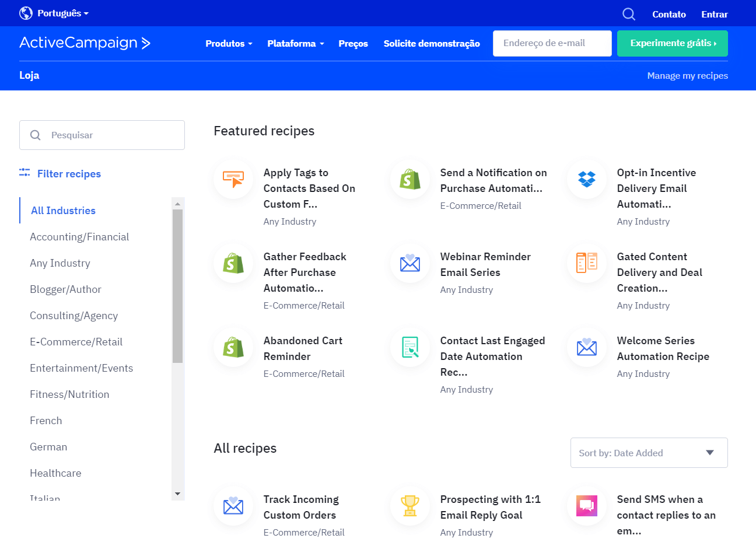This screenshot has height=542, width=756.
Task: Open the Português language dropdown
Action: [54, 13]
